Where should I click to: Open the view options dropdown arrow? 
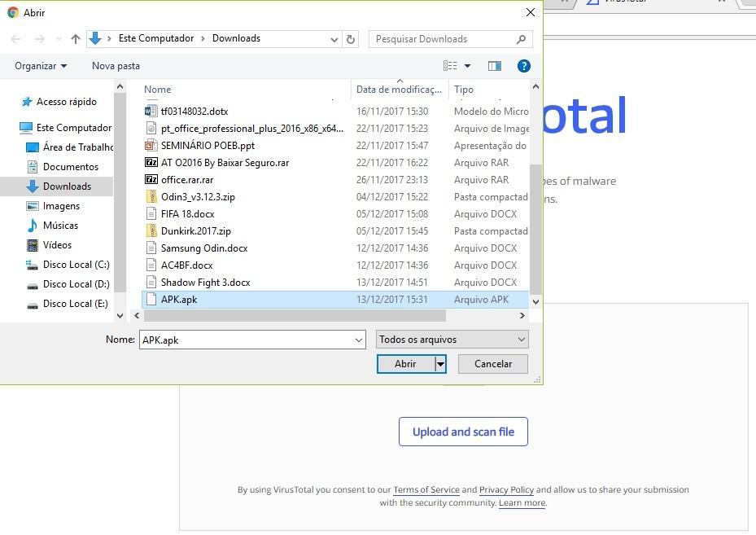467,66
